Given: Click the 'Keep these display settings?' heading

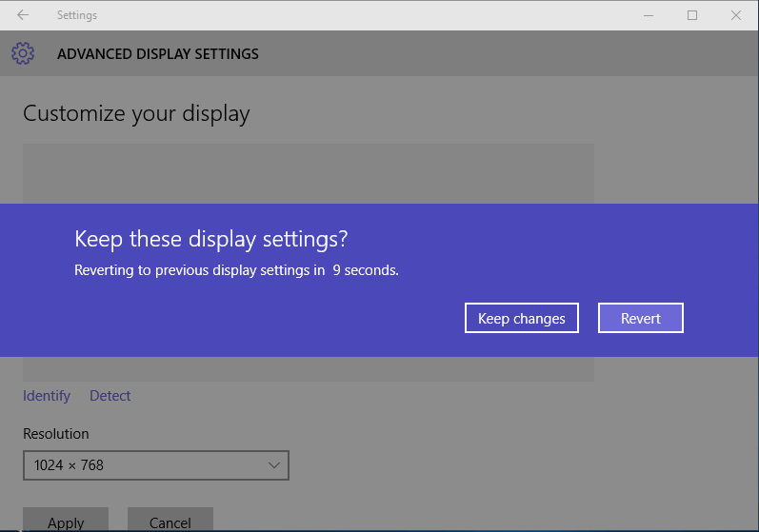Looking at the screenshot, I should pos(211,240).
